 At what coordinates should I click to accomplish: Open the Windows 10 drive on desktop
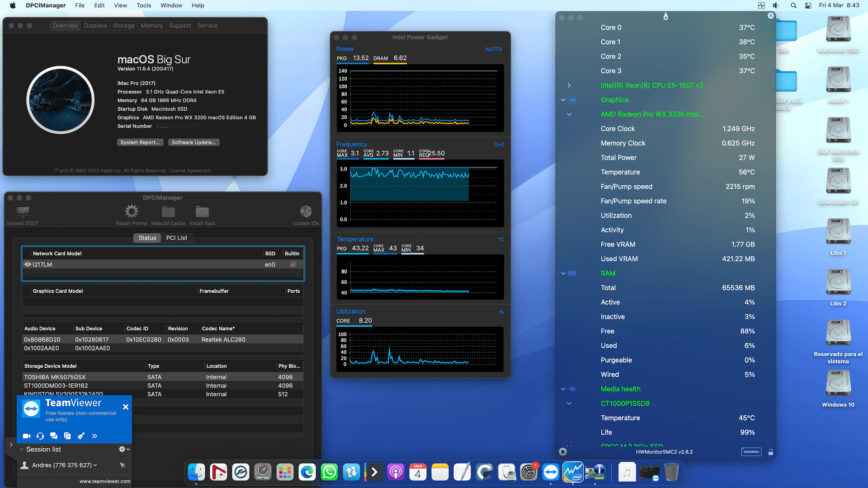(x=838, y=389)
